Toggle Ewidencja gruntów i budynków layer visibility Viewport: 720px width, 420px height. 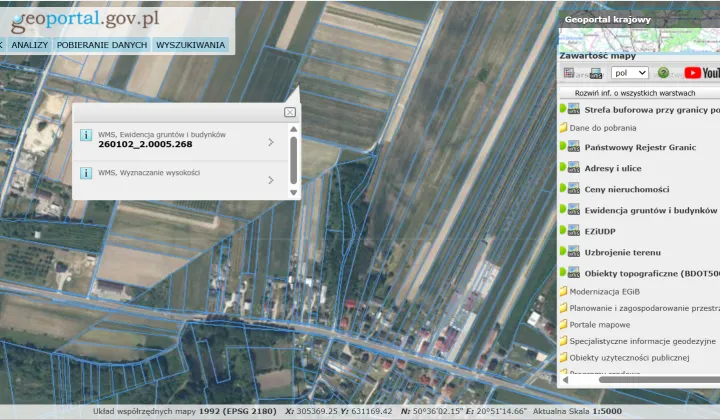pyautogui.click(x=562, y=209)
